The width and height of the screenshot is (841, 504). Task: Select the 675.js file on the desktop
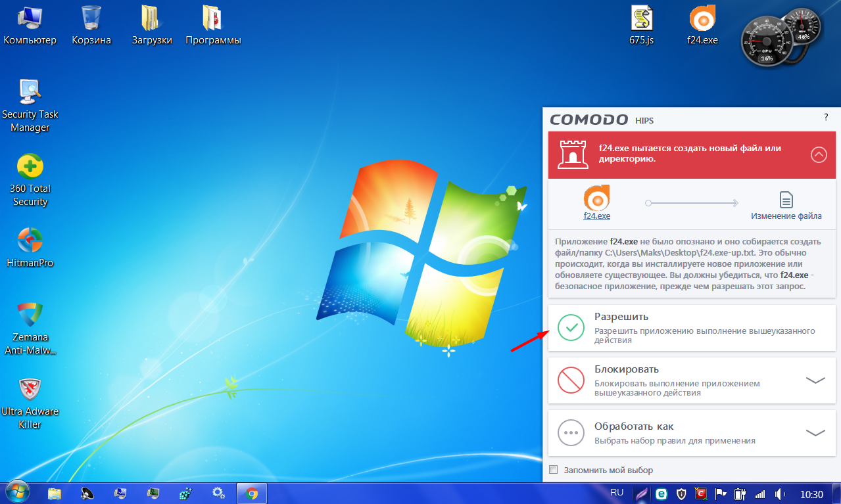point(642,25)
